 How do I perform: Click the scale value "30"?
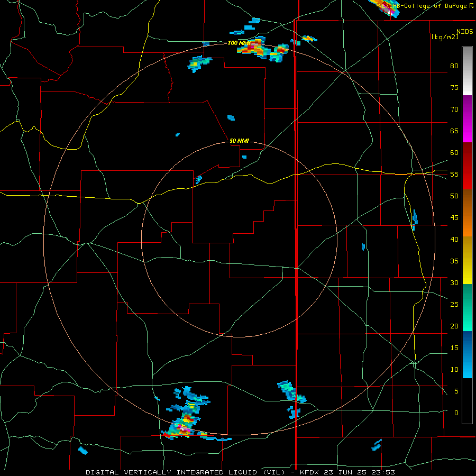(x=454, y=282)
